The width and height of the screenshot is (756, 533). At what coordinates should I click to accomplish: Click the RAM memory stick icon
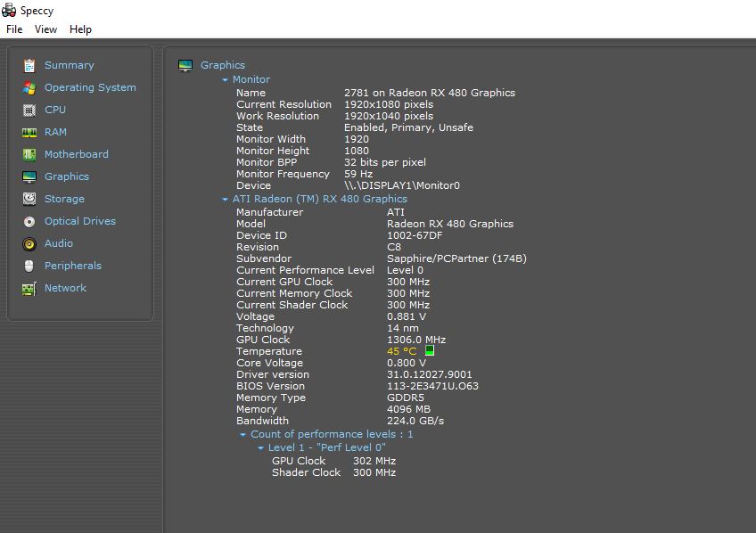pyautogui.click(x=29, y=132)
